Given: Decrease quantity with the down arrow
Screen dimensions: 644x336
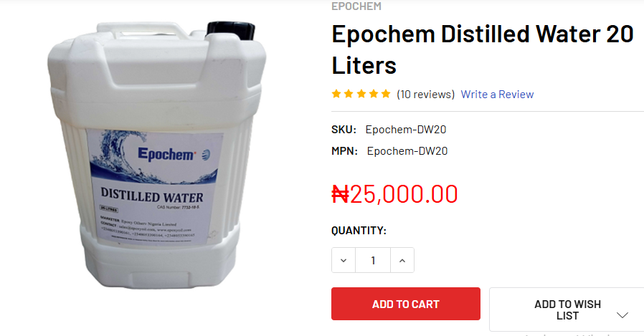Looking at the screenshot, I should coord(344,260).
